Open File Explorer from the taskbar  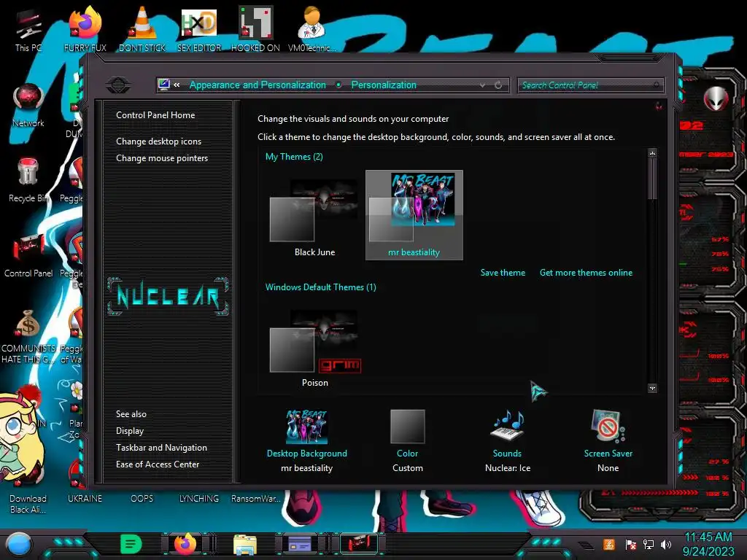(245, 545)
